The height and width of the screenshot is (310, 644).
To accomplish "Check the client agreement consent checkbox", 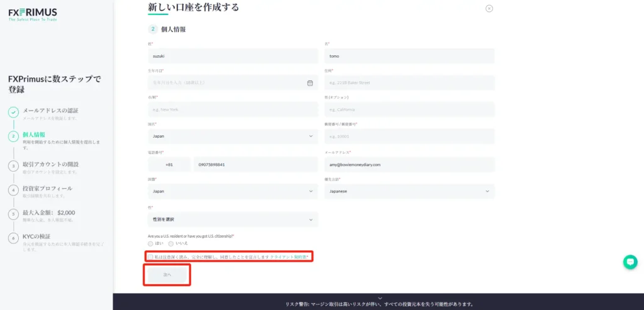I will point(150,257).
